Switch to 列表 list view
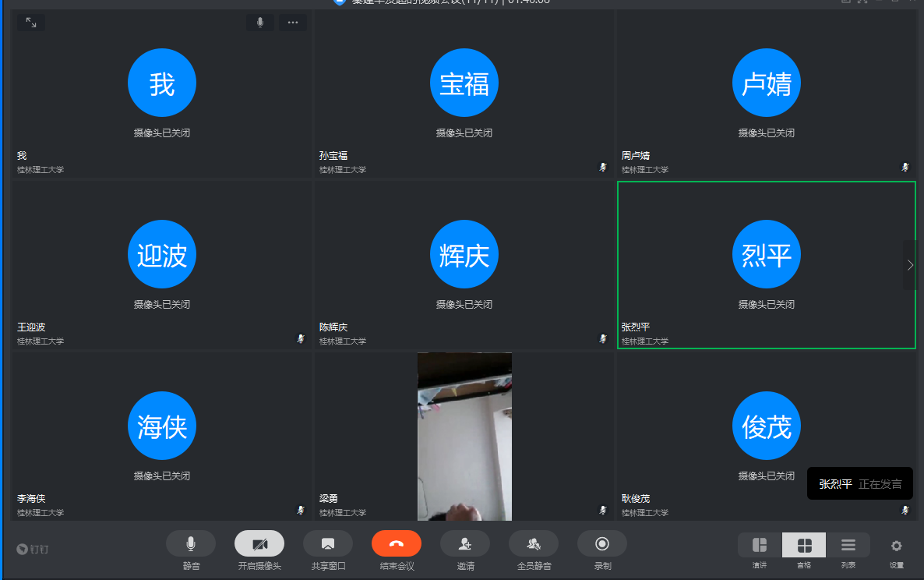This screenshot has height=580, width=924. pos(848,545)
